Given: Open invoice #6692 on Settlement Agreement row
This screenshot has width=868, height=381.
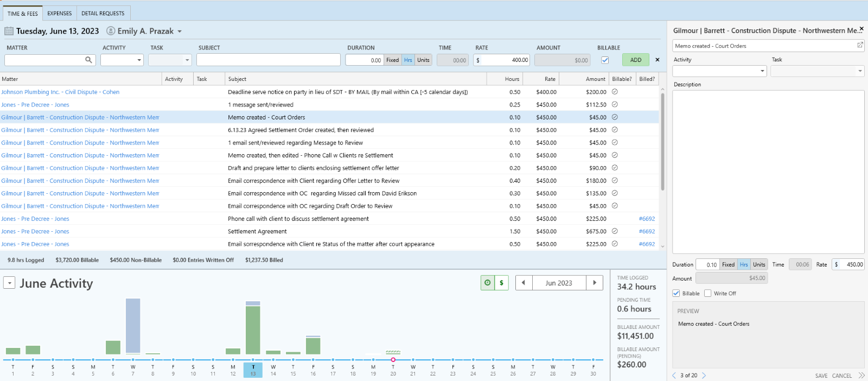Looking at the screenshot, I should tap(647, 231).
